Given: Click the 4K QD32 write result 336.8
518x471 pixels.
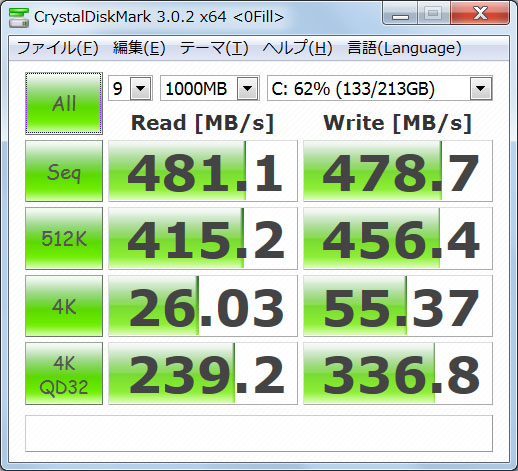Looking at the screenshot, I should click(x=398, y=374).
